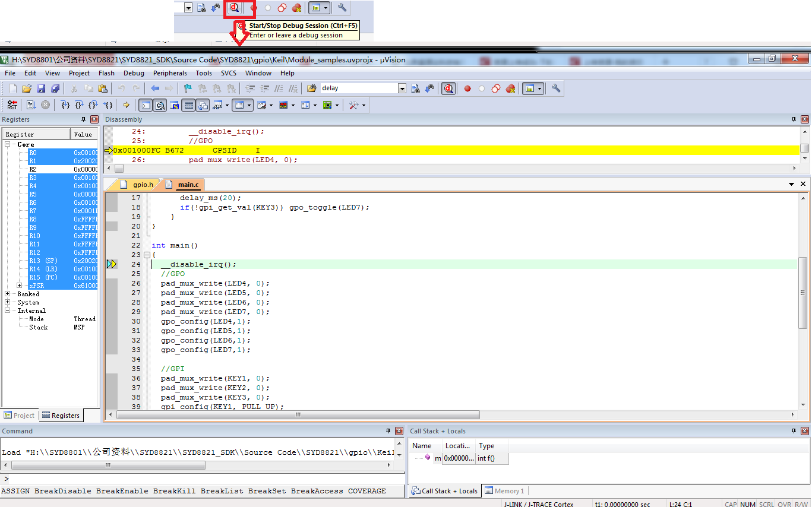The height and width of the screenshot is (507, 812).
Task: Click the System Viewer windows icon
Action: coord(327,105)
